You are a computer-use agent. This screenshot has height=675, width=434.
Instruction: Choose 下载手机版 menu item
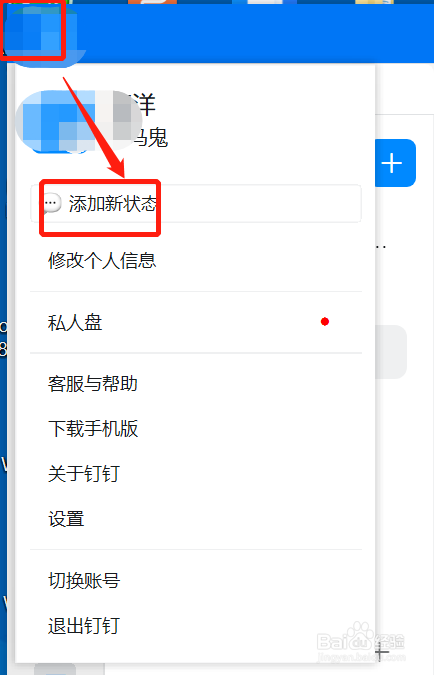click(93, 429)
